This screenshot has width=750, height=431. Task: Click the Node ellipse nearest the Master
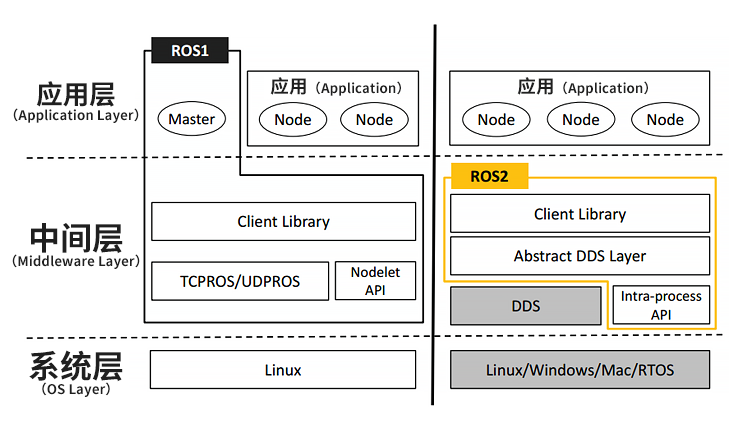[293, 120]
